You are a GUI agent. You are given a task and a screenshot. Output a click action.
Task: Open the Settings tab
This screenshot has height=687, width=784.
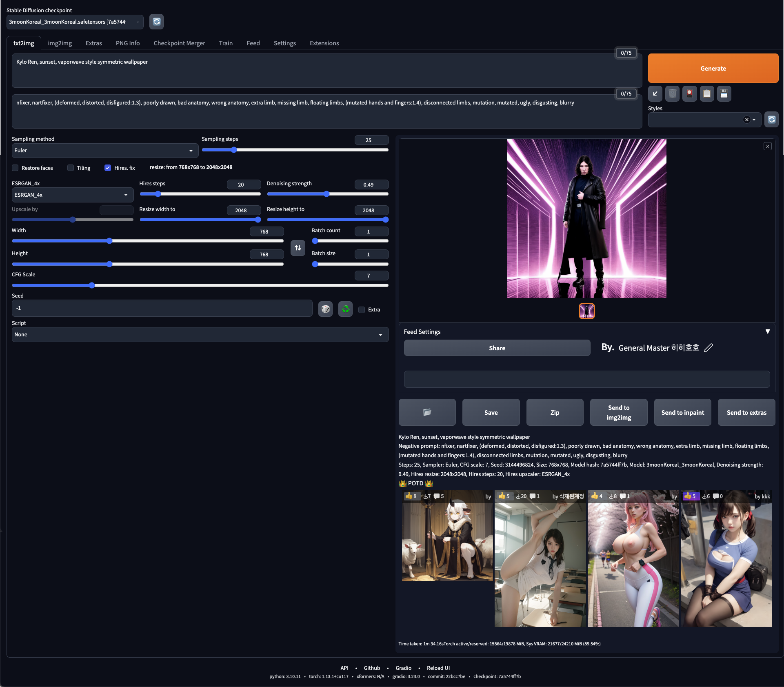284,43
